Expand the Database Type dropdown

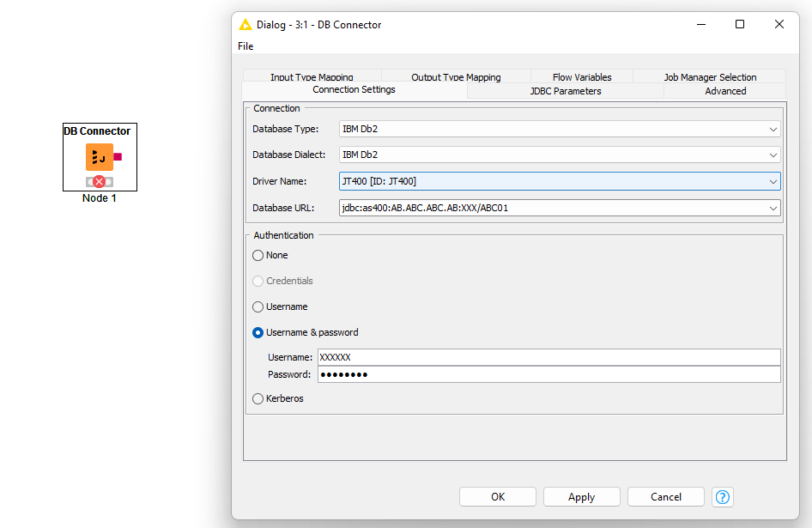coord(773,130)
